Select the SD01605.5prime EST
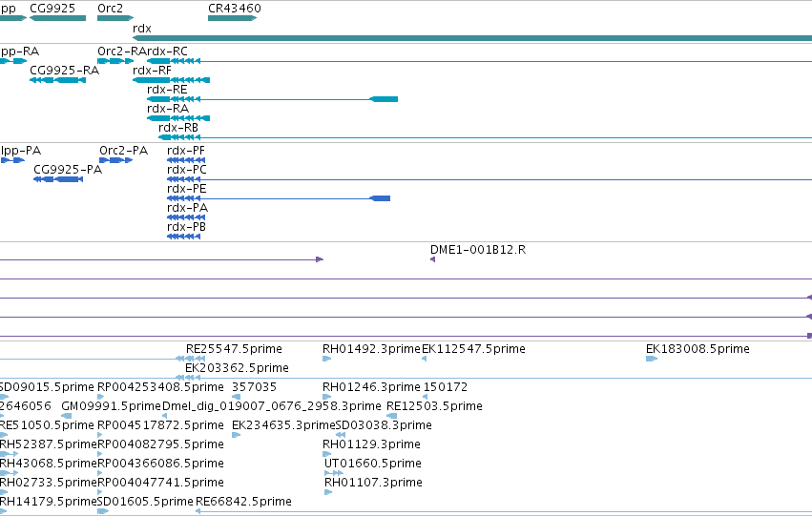This screenshot has width=812, height=516. click(x=103, y=512)
